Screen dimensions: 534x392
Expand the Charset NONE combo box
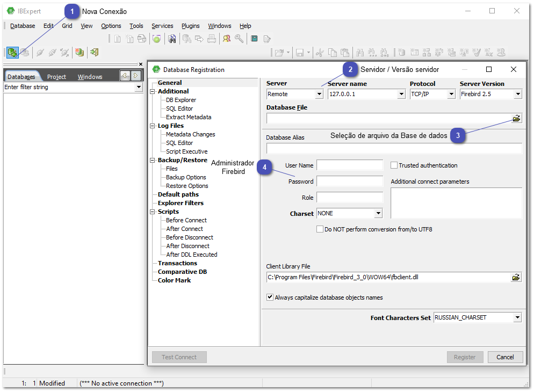point(378,214)
